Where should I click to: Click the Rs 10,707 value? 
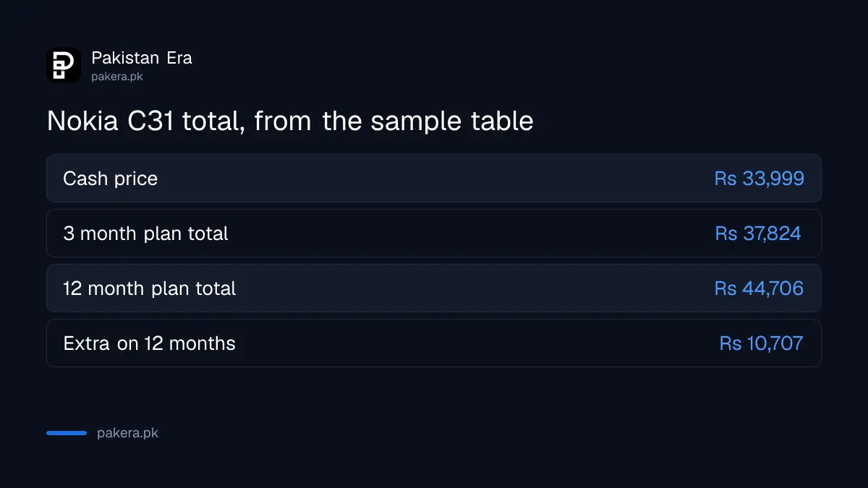point(761,343)
